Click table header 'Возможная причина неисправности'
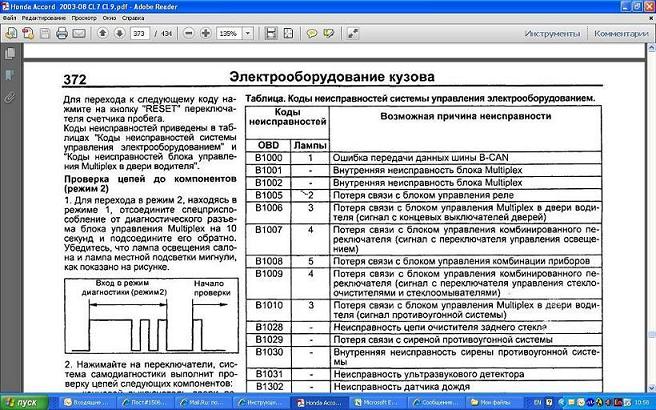656x410 pixels. [466, 116]
